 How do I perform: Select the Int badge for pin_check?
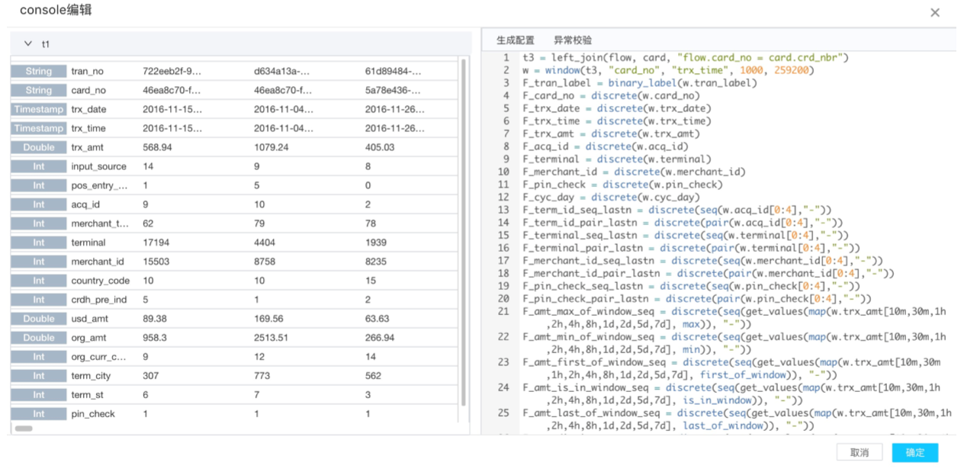[x=38, y=414]
